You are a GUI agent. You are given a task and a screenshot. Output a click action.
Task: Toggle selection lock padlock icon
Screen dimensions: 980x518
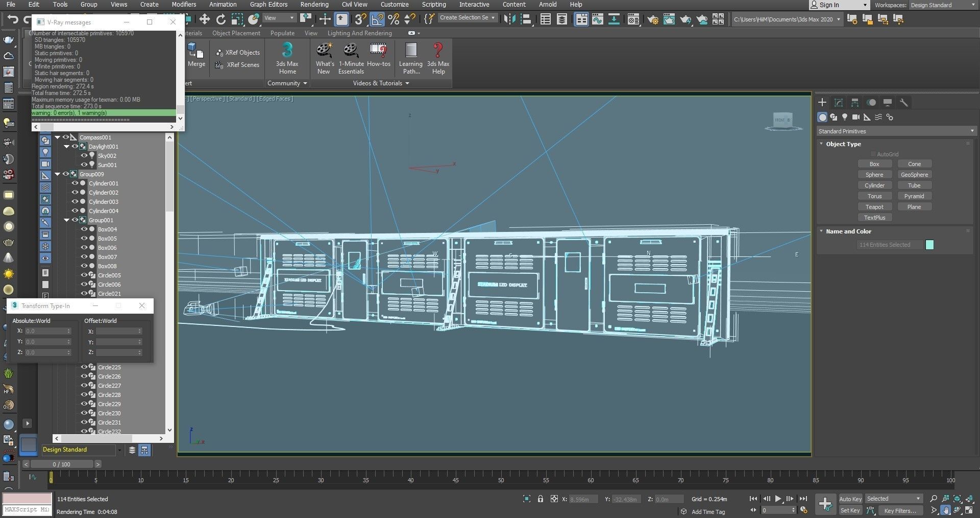point(541,499)
